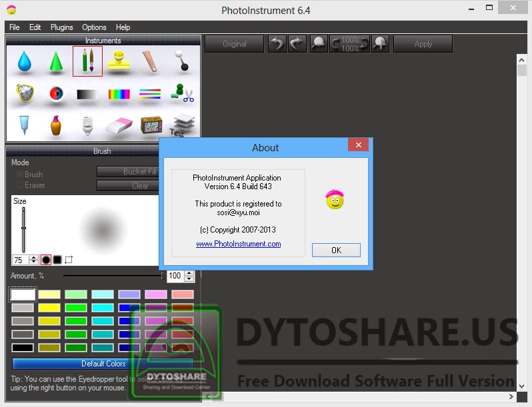This screenshot has height=407, width=532.
Task: Pick the light pink-red top-row swatch
Action: [183, 294]
